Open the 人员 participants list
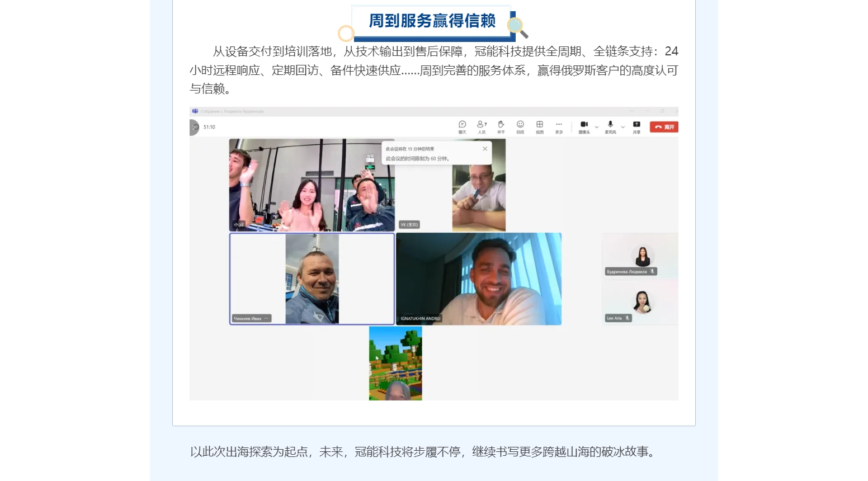868x481 pixels. [x=480, y=124]
